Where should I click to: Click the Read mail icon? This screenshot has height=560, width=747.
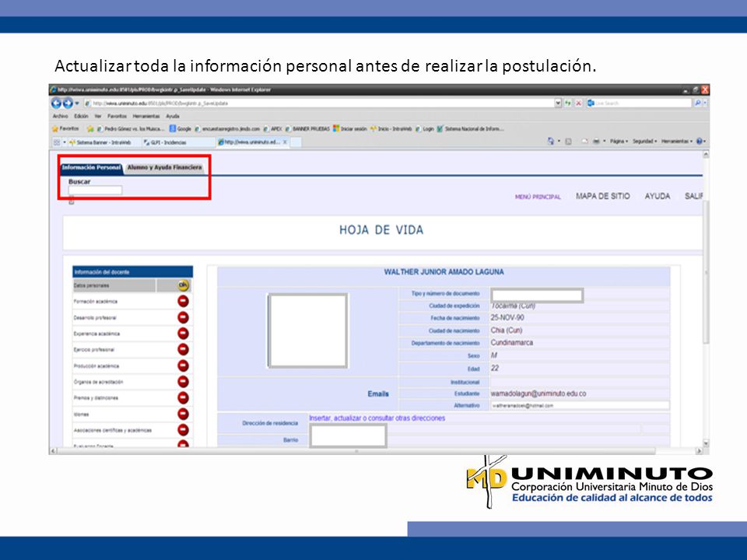[584, 142]
